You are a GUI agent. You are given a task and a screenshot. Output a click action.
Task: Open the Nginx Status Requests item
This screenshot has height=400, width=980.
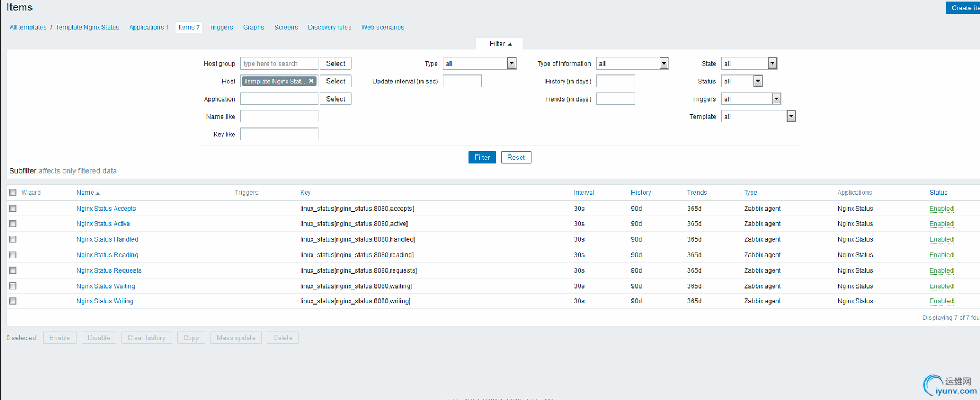coord(109,270)
